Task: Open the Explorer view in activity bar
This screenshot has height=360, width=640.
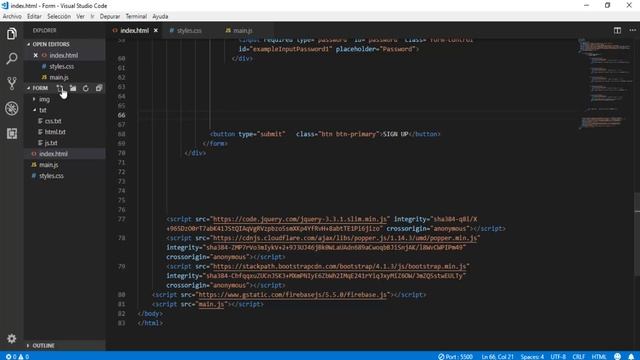Action: pyautogui.click(x=11, y=33)
